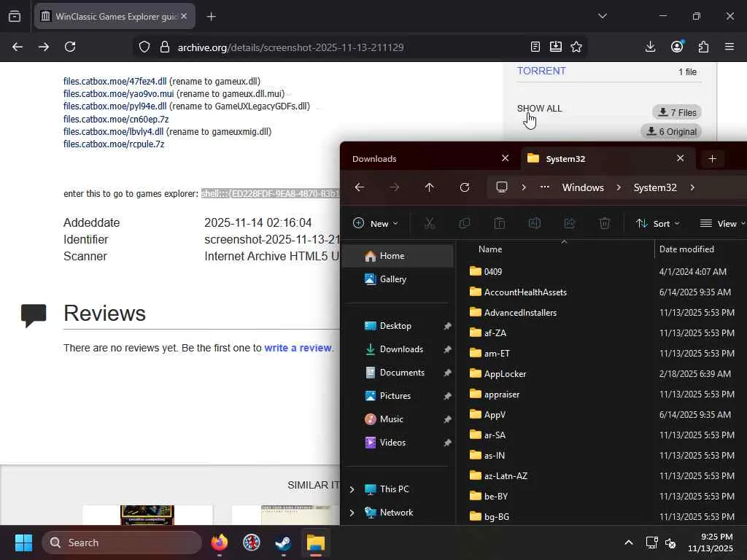Open Pictures quick access item
This screenshot has height=560, width=747.
click(399, 396)
